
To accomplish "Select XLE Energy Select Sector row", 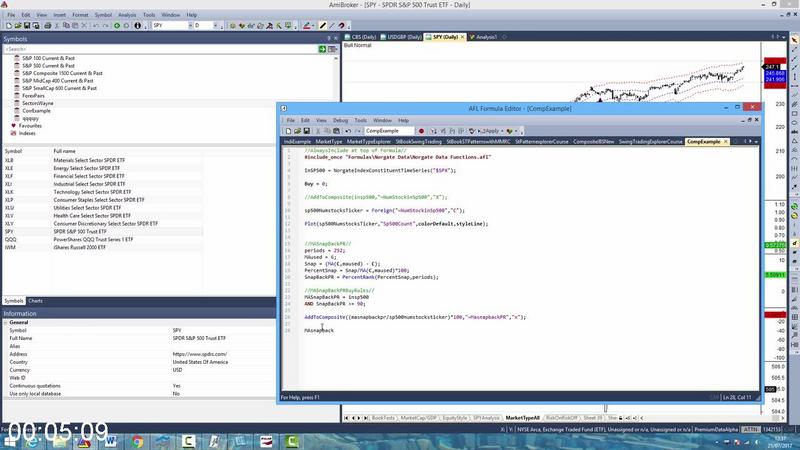I will coord(102,168).
